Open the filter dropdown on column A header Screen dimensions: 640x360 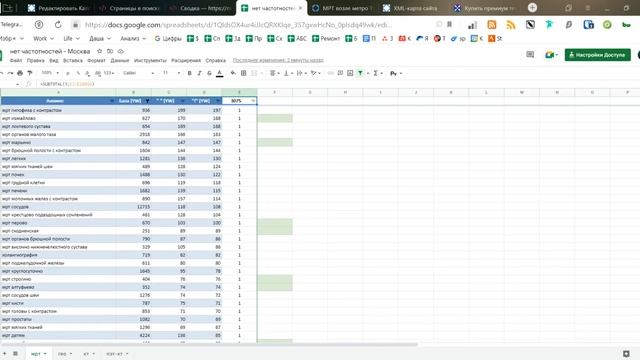tap(111, 101)
